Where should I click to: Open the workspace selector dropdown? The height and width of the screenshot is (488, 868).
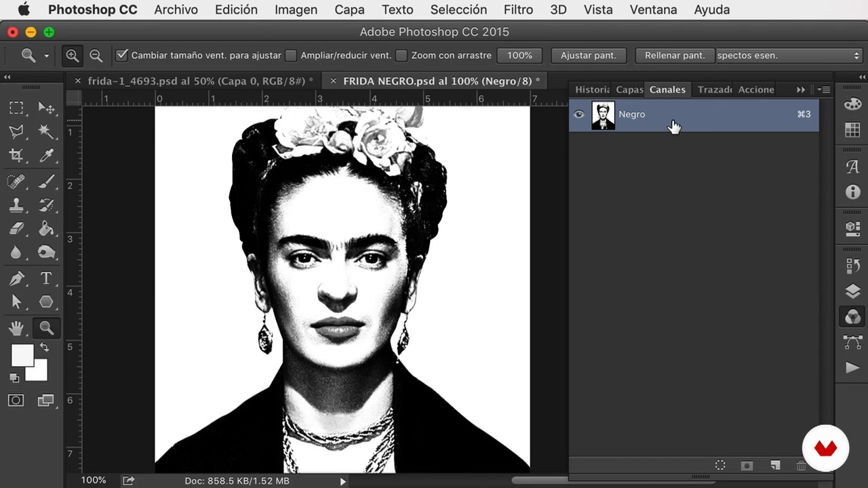(789, 56)
